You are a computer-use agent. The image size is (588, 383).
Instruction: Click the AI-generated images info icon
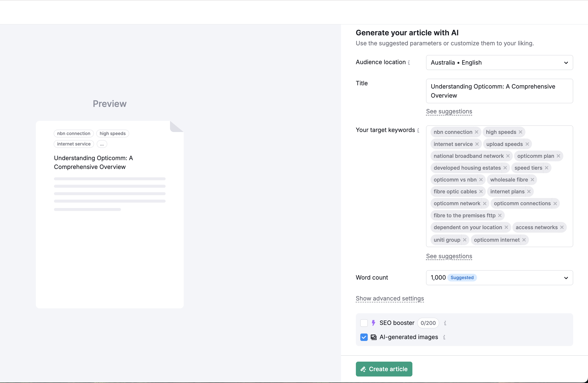(x=444, y=337)
